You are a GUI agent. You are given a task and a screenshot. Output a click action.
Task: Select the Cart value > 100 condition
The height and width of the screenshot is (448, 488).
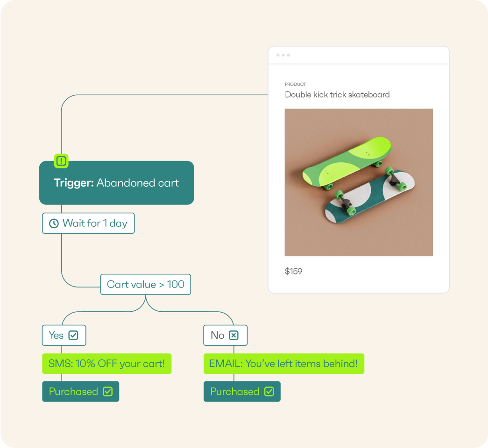tap(146, 284)
